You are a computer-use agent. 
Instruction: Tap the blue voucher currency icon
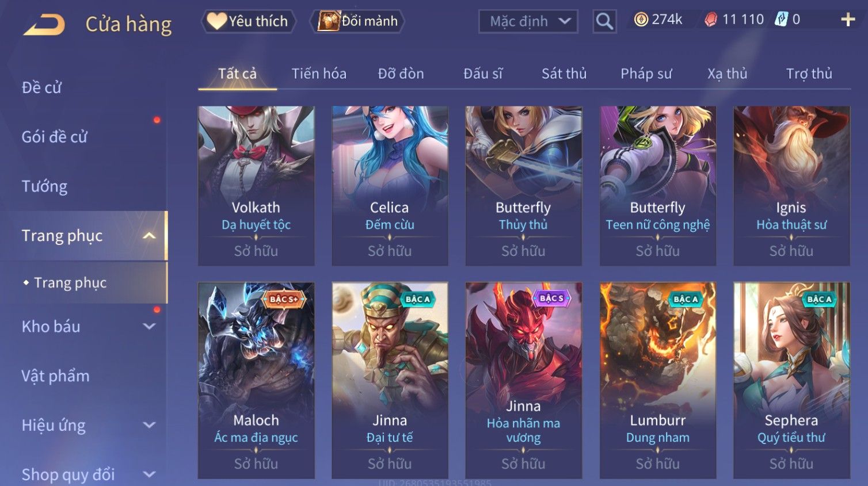point(781,20)
